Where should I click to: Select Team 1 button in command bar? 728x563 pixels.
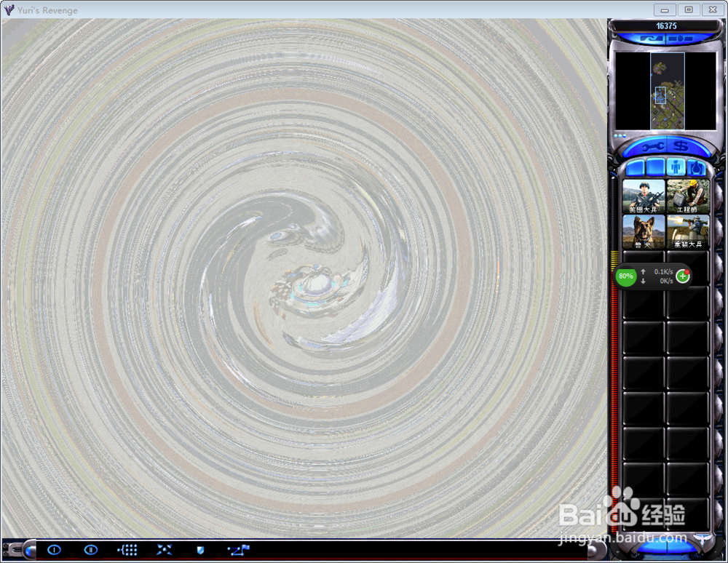[x=55, y=550]
